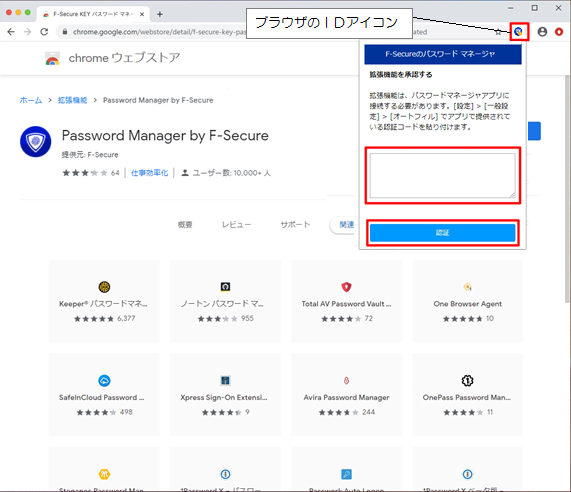The width and height of the screenshot is (571, 492).
Task: Switch to the サポート tab
Action: pos(295,225)
